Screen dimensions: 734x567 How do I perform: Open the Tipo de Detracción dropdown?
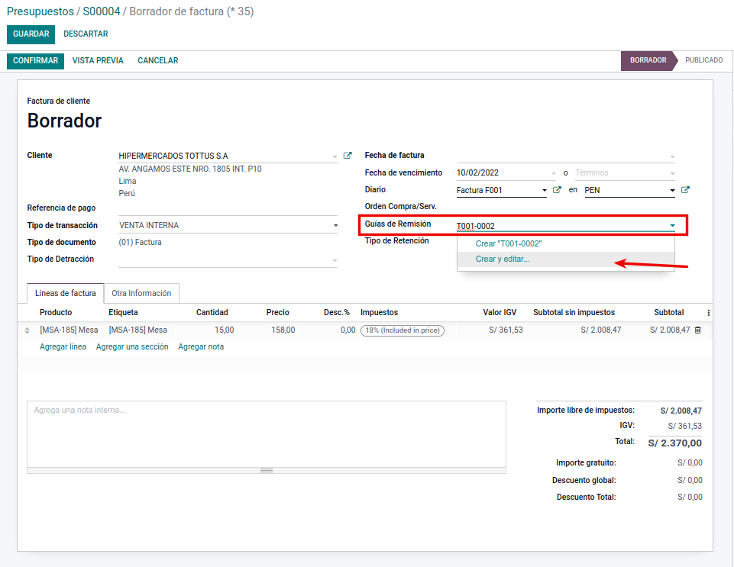[335, 261]
